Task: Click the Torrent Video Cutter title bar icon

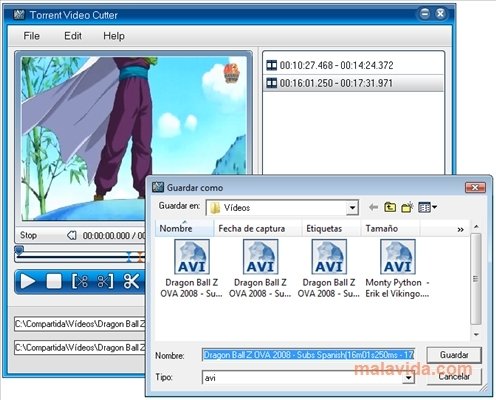Action: click(19, 15)
